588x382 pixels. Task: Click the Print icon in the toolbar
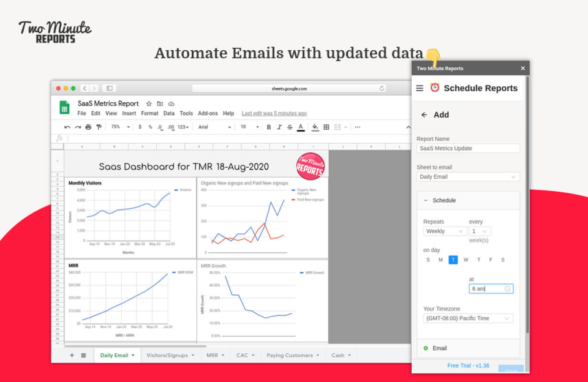pos(88,127)
